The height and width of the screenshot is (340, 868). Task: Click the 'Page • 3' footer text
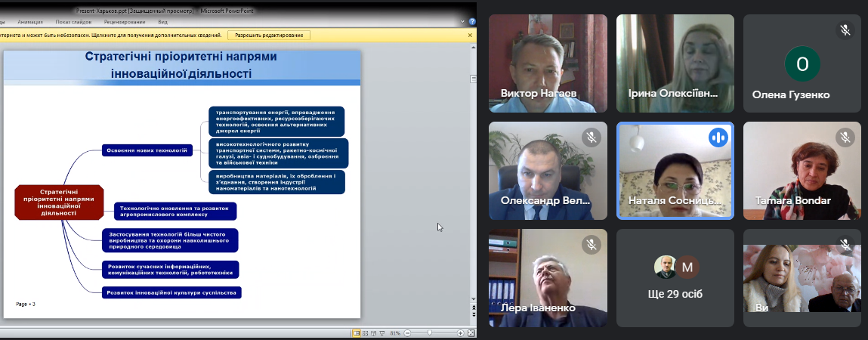coord(26,304)
